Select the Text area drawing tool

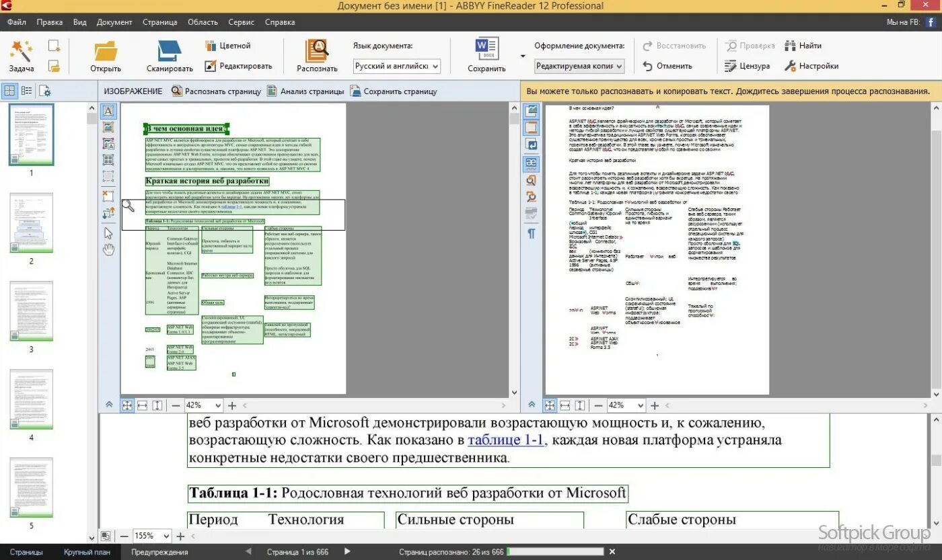click(x=108, y=110)
